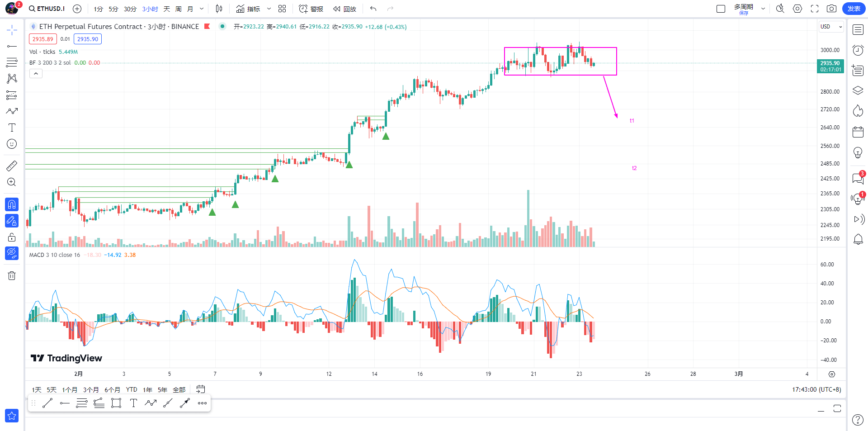Expand more tools in favorites toolbar
This screenshot has height=431, width=868.
pyautogui.click(x=203, y=403)
